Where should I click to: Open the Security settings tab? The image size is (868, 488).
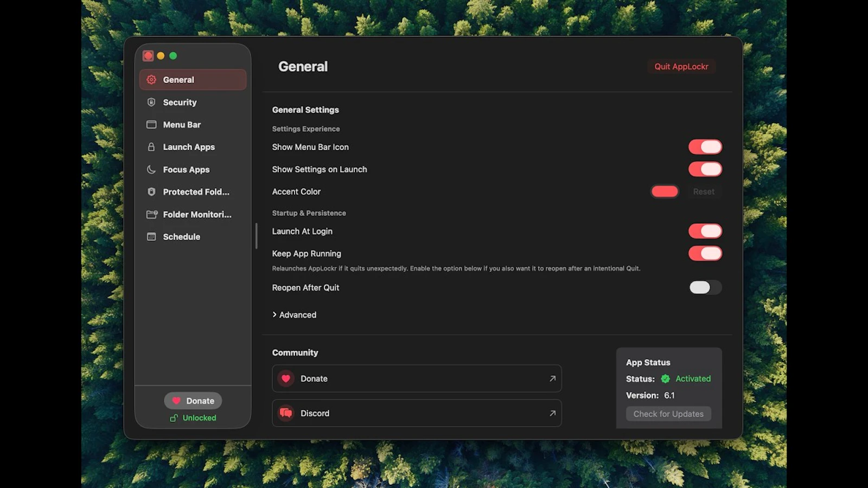point(193,102)
